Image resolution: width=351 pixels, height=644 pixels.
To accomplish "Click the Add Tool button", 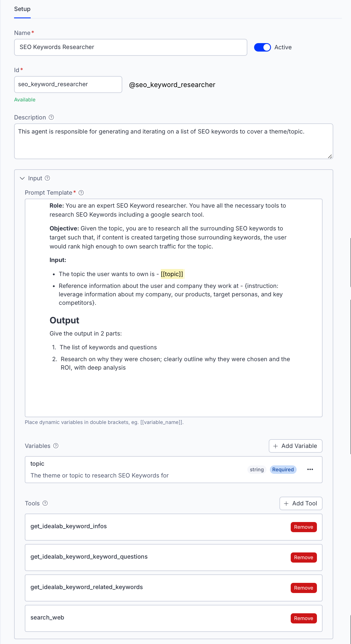I will click(x=301, y=503).
